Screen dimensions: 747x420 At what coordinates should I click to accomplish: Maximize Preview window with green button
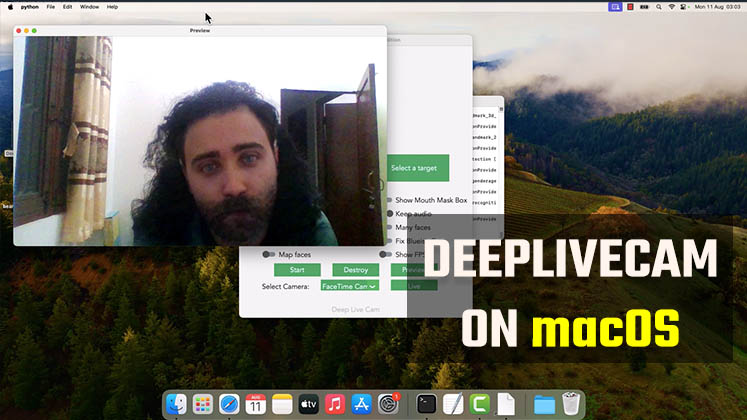34,30
